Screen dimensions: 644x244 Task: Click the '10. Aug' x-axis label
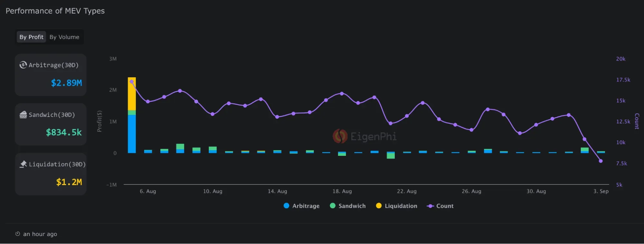pyautogui.click(x=213, y=191)
